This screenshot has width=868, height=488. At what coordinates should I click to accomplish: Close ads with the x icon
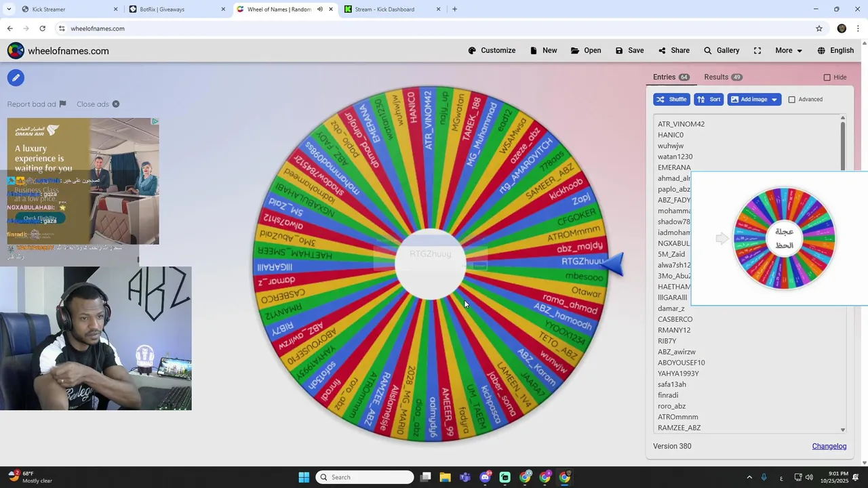point(116,104)
